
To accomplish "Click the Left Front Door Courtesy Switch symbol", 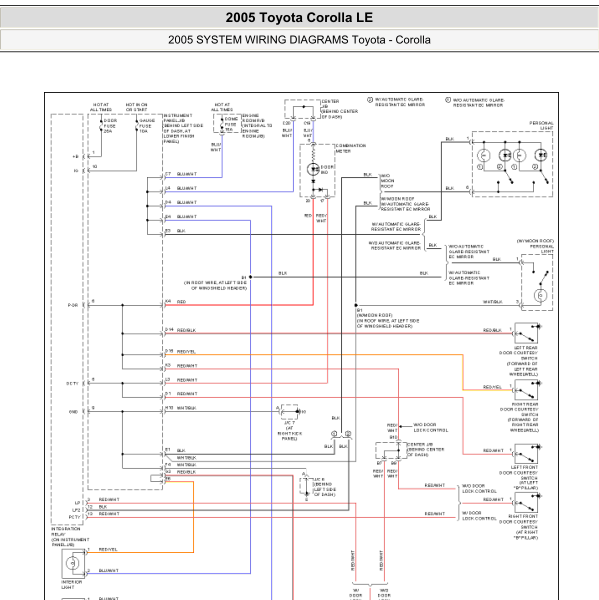I will click(x=526, y=454).
